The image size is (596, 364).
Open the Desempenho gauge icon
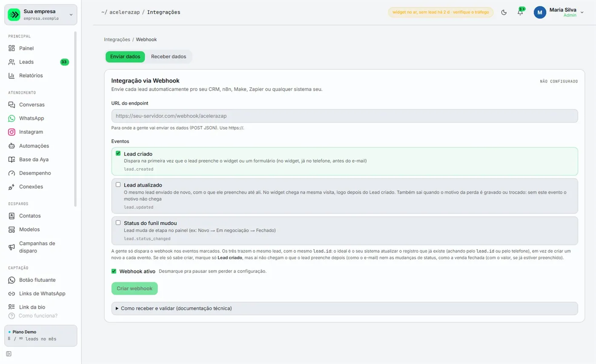point(12,173)
